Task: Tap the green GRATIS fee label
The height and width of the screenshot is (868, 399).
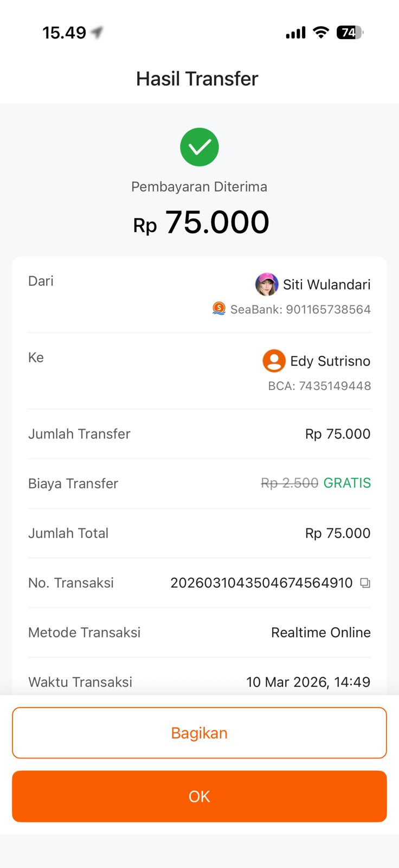Action: [347, 483]
